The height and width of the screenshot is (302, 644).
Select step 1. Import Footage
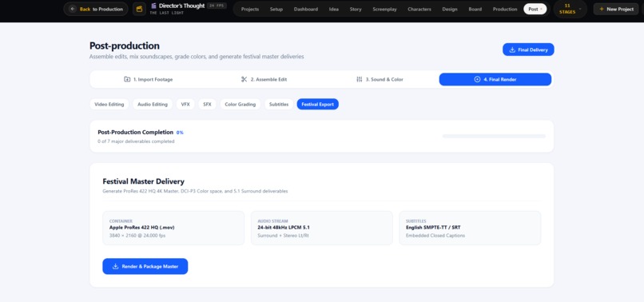coord(149,79)
